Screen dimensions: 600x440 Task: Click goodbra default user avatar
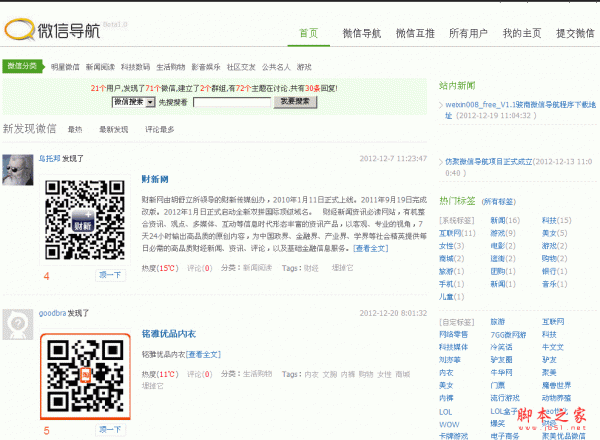tap(18, 324)
